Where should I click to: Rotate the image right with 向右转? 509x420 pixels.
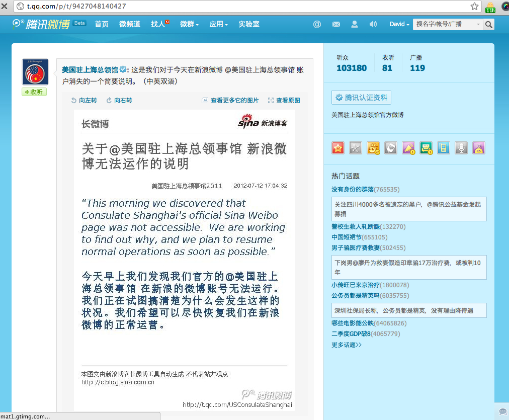pos(119,100)
